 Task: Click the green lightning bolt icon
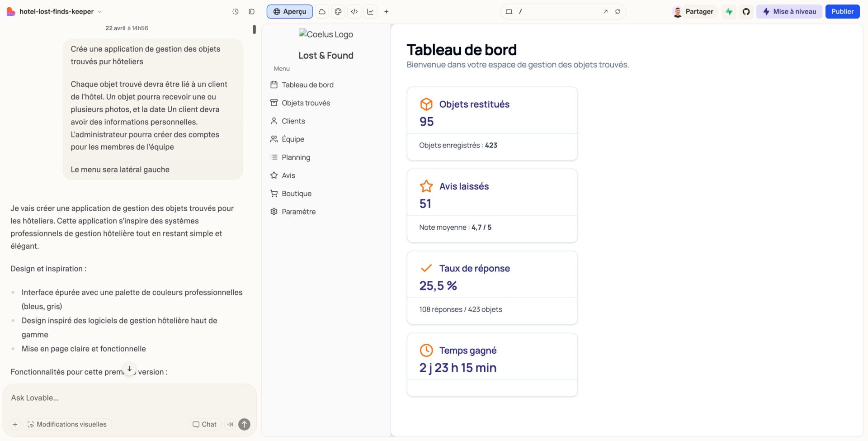(x=729, y=12)
